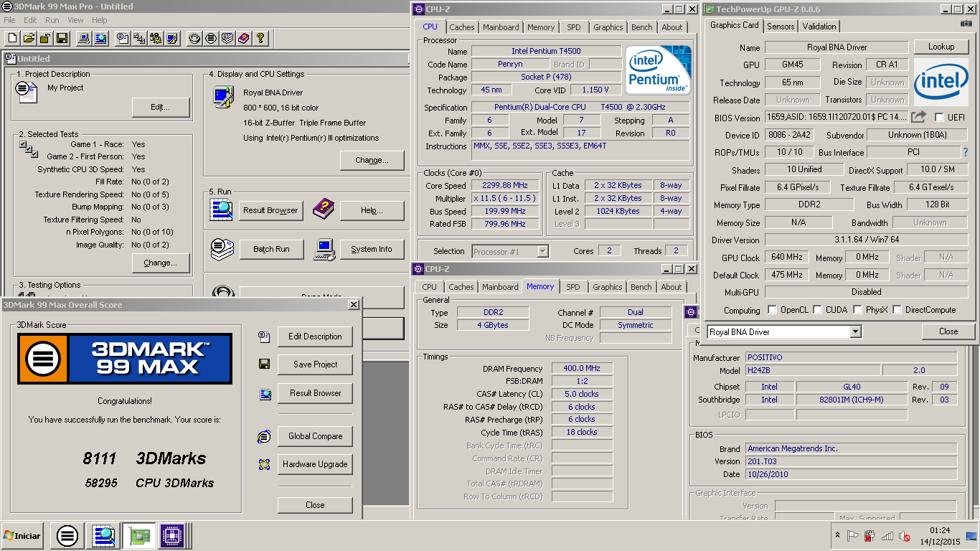Screen dimensions: 980x551
Task: Click the taskbar clock showing 01:24
Action: click(940, 531)
